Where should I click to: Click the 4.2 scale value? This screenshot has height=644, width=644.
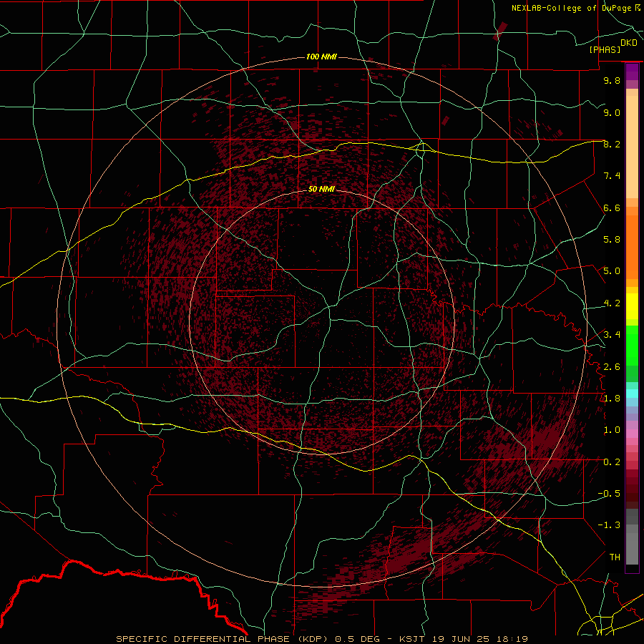612,303
